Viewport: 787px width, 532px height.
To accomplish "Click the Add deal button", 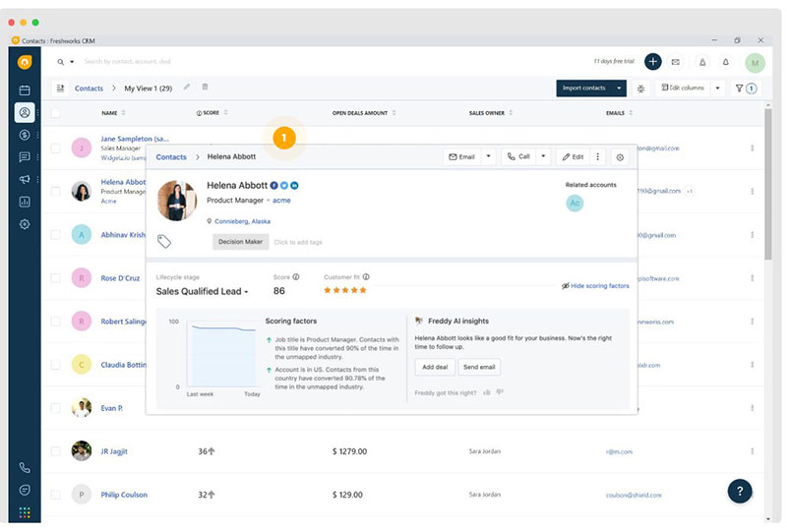I will [435, 367].
